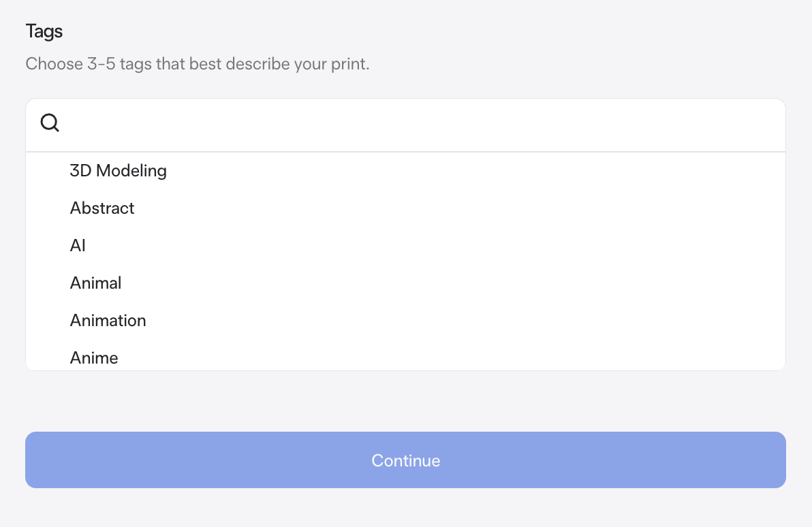Tag the print as 3D Modeling

tap(405, 171)
